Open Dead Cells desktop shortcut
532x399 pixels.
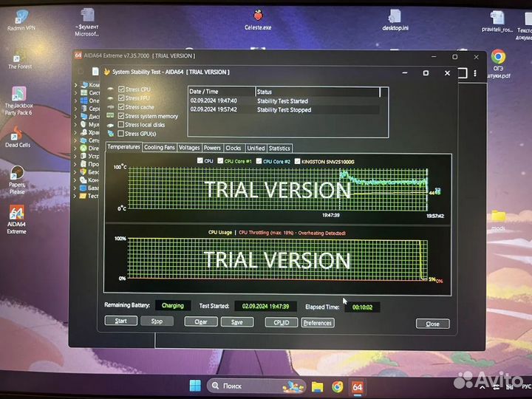pyautogui.click(x=18, y=137)
